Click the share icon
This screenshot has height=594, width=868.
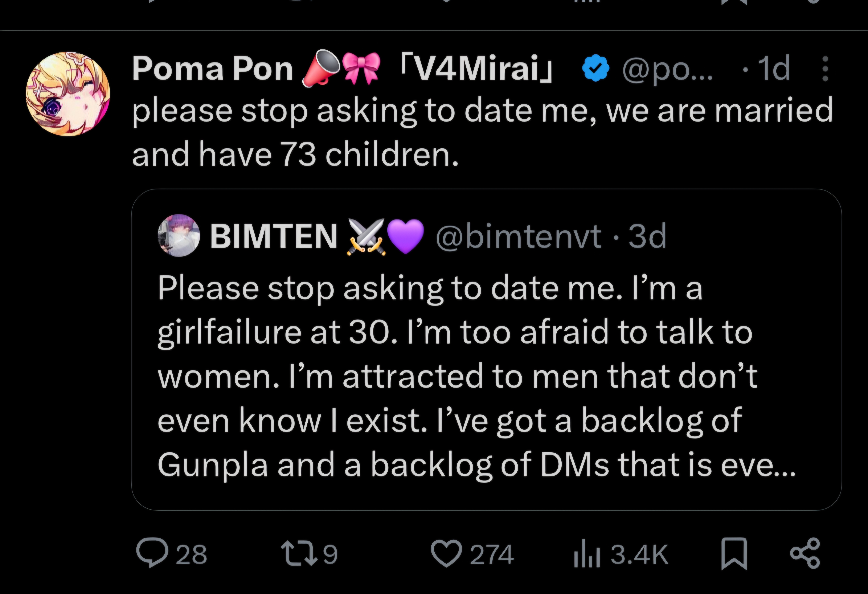click(805, 553)
